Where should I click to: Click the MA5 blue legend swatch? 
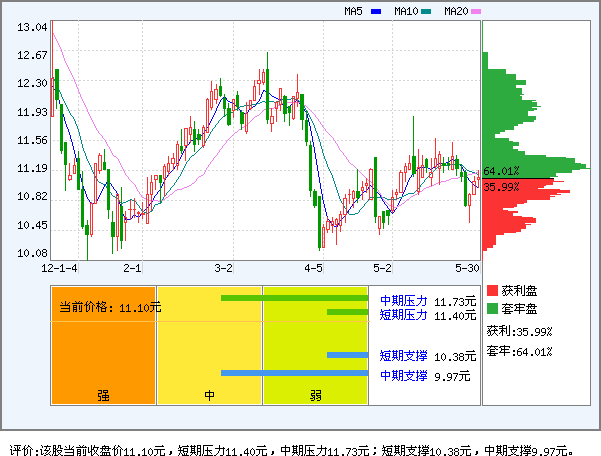(376, 11)
